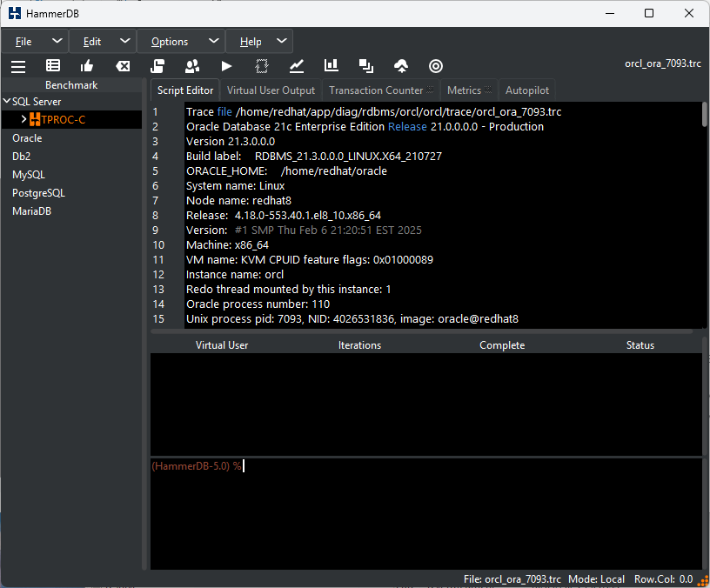Select PostgreSQL in the benchmark tree
This screenshot has width=710, height=588.
point(38,193)
